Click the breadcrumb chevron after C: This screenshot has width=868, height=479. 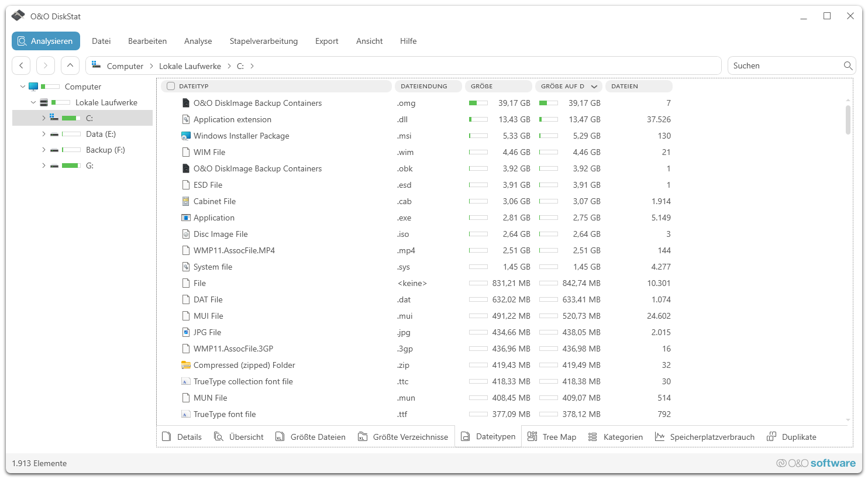(x=252, y=66)
